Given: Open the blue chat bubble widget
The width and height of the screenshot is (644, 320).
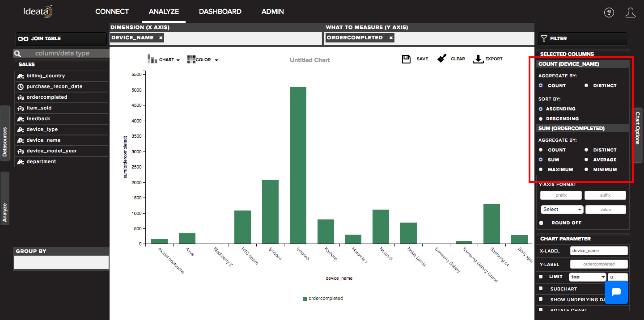Looking at the screenshot, I should coord(616,292).
